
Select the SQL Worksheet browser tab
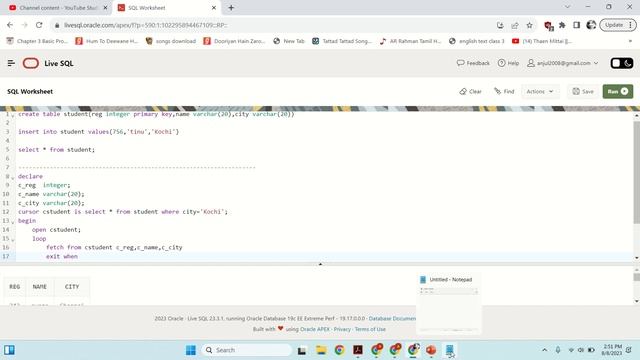(x=167, y=8)
